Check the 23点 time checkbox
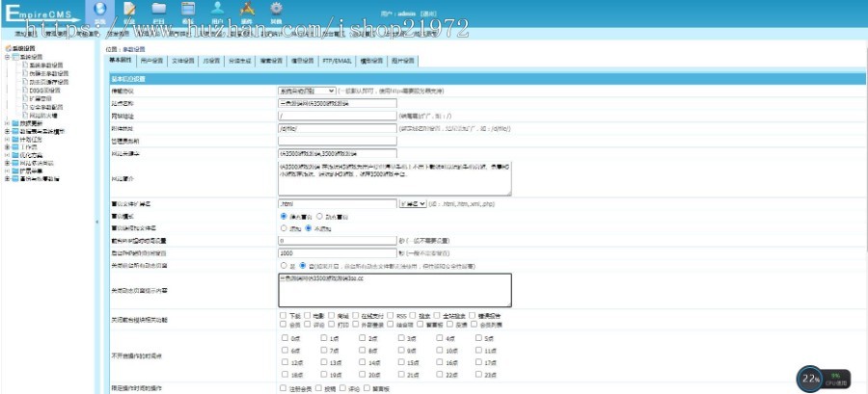This screenshot has width=868, height=394. (478, 374)
